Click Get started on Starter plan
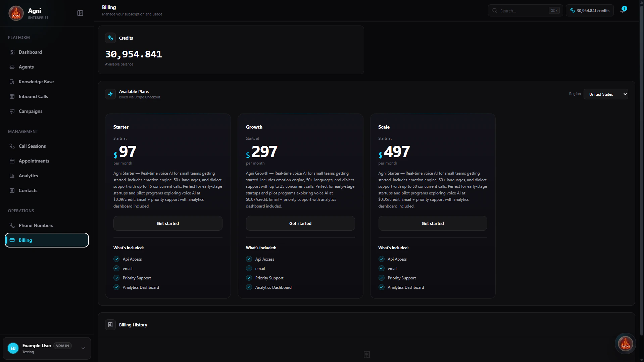The height and width of the screenshot is (362, 644). click(x=168, y=223)
